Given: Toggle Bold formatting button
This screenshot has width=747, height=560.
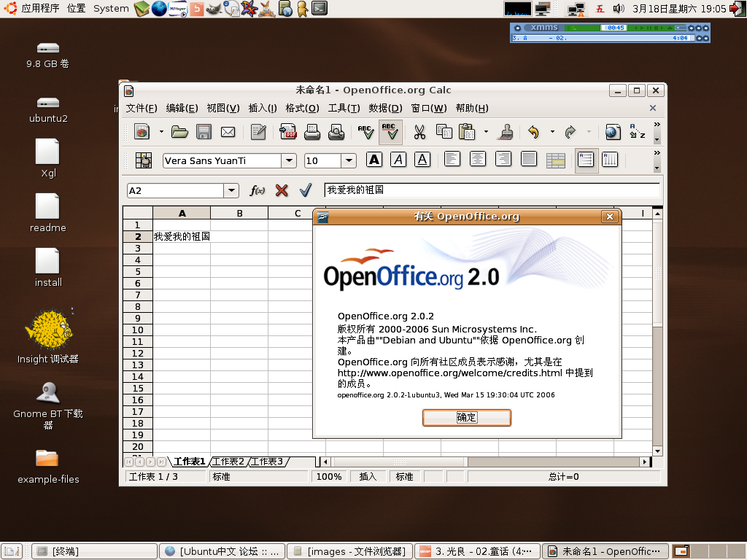Looking at the screenshot, I should pyautogui.click(x=374, y=160).
